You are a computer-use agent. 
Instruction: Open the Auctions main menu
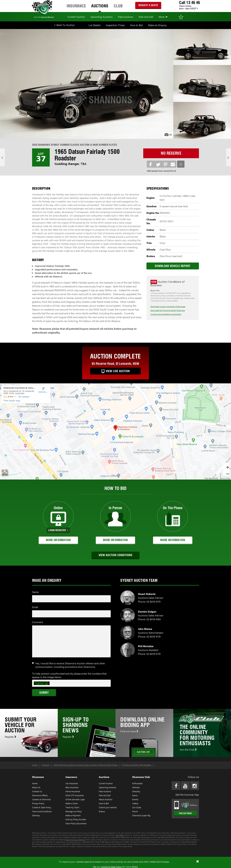coord(99,6)
